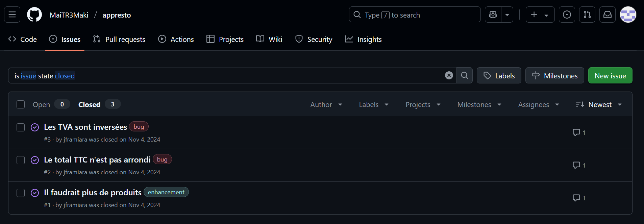Open the Newest sort dropdown
The width and height of the screenshot is (644, 224).
[x=599, y=105]
